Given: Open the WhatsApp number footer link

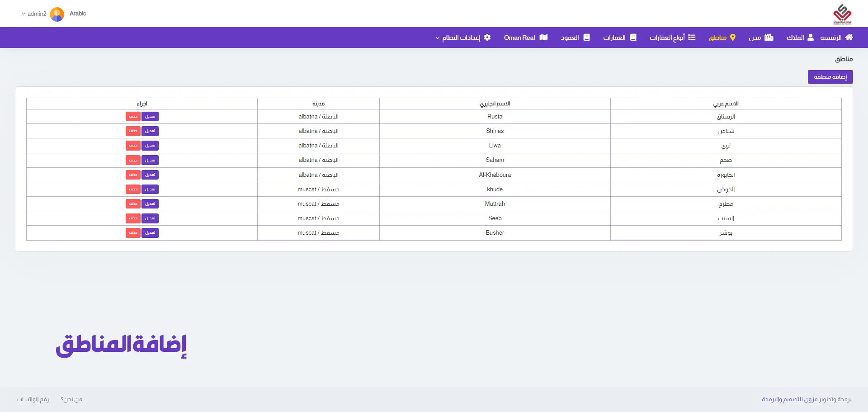Looking at the screenshot, I should [33, 399].
